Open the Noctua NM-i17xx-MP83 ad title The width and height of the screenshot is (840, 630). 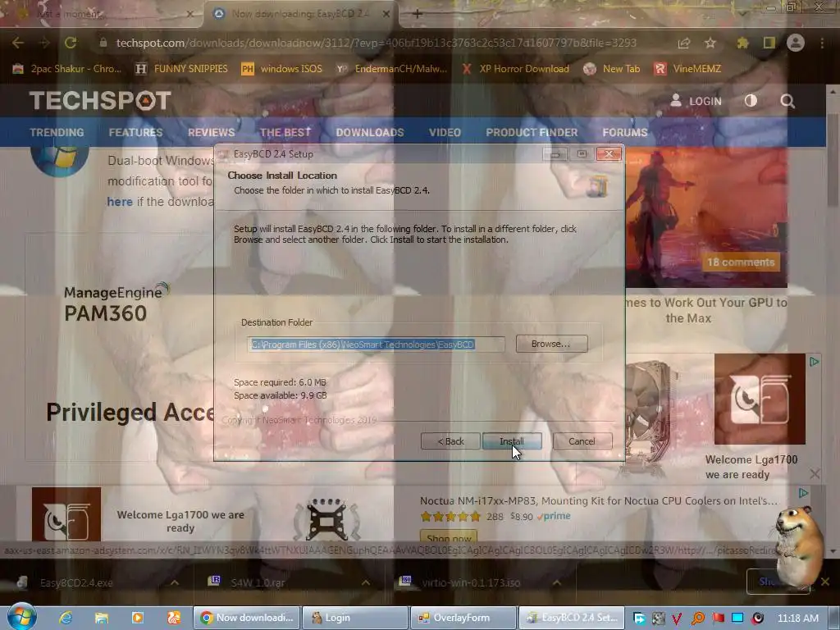pyautogui.click(x=598, y=501)
